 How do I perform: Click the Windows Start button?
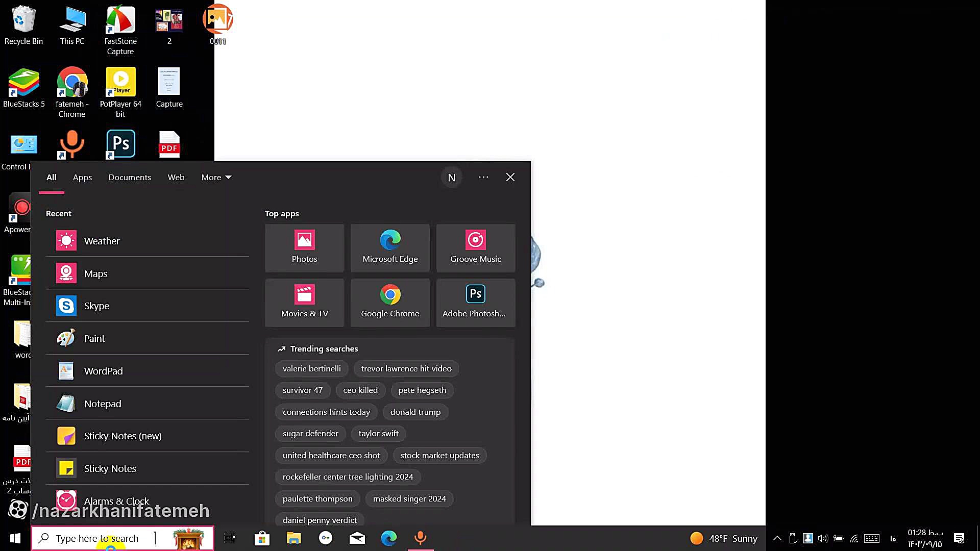pyautogui.click(x=15, y=538)
